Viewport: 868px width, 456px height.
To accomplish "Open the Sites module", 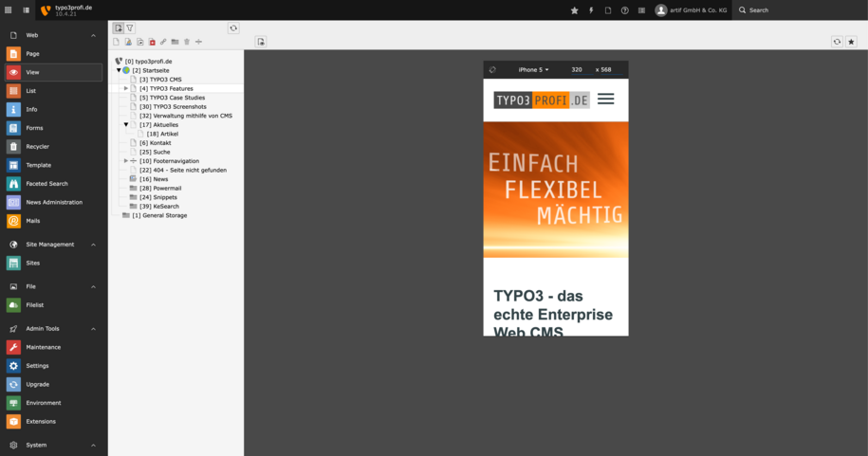I will pos(53,263).
